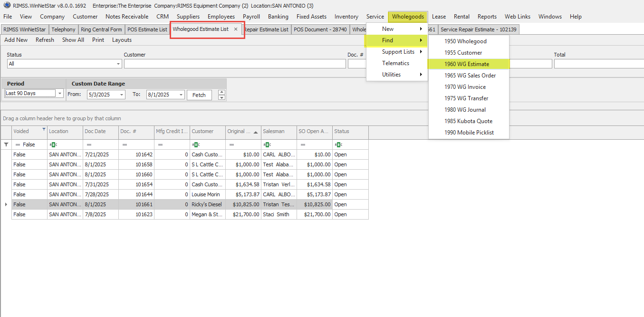Select Telematics menu item
The height and width of the screenshot is (317, 644).
point(397,63)
